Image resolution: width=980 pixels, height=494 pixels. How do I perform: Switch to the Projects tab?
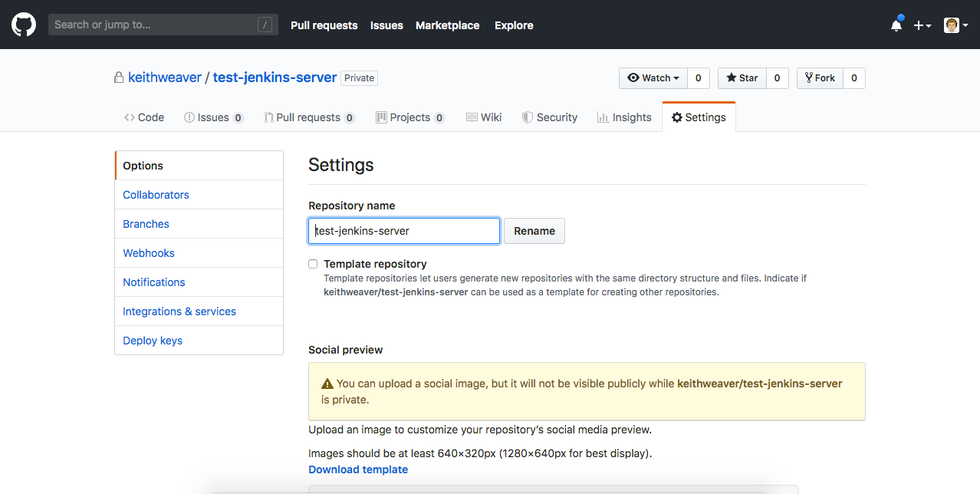[x=409, y=117]
